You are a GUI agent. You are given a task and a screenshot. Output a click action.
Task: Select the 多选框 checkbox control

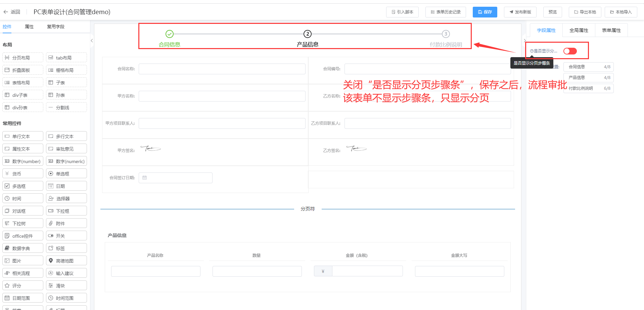(x=23, y=186)
